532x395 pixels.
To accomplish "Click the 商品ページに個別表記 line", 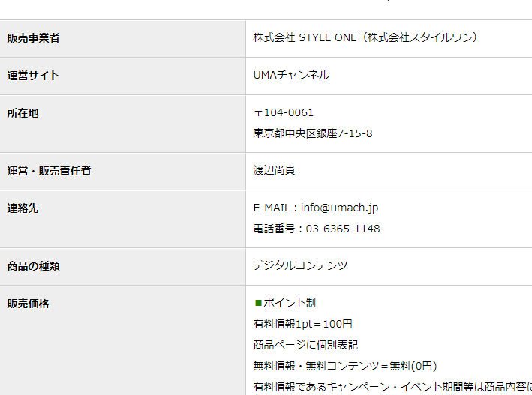I will tap(305, 346).
